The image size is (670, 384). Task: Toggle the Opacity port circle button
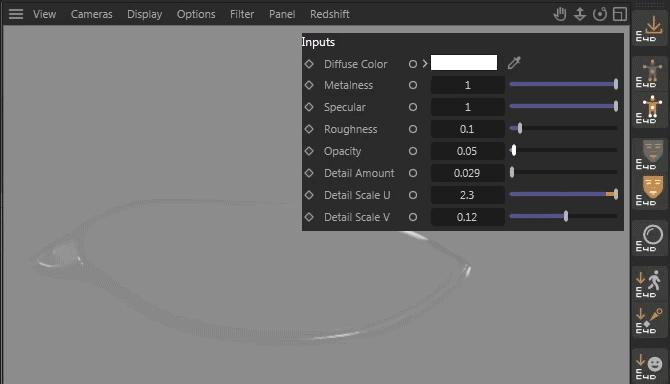[x=412, y=151]
